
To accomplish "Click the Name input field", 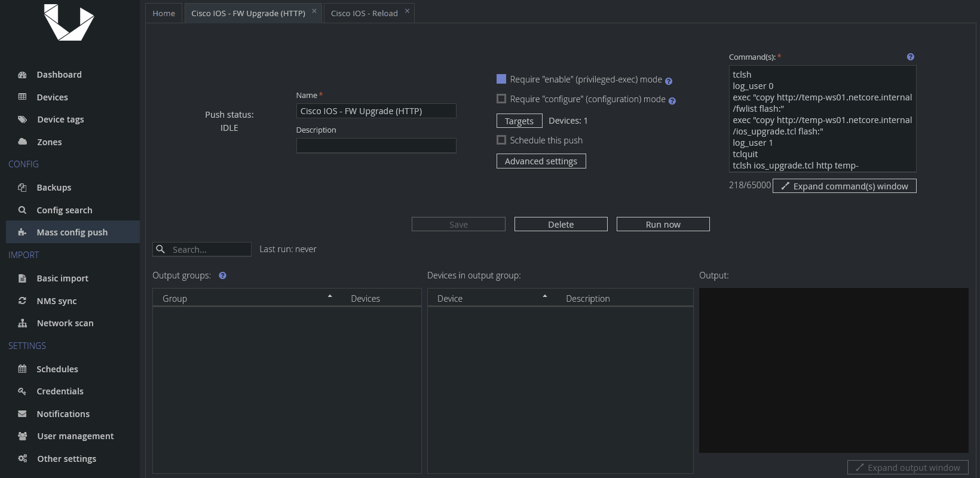I will (x=376, y=111).
